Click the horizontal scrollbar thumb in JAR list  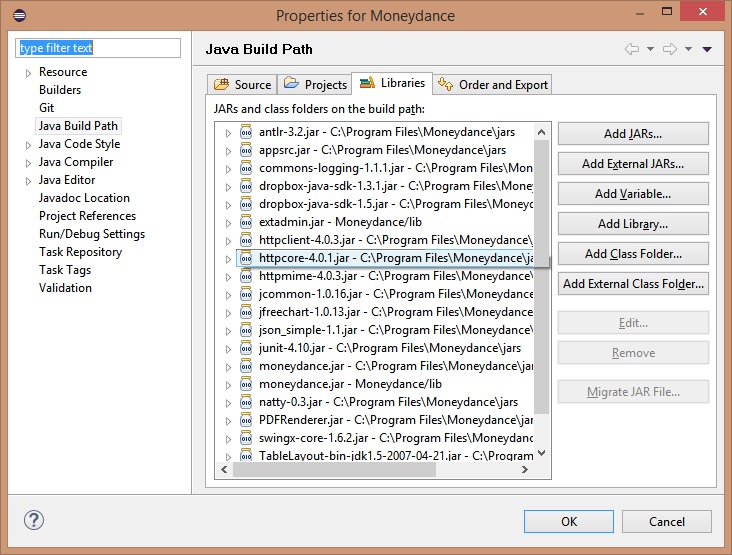tap(334, 470)
